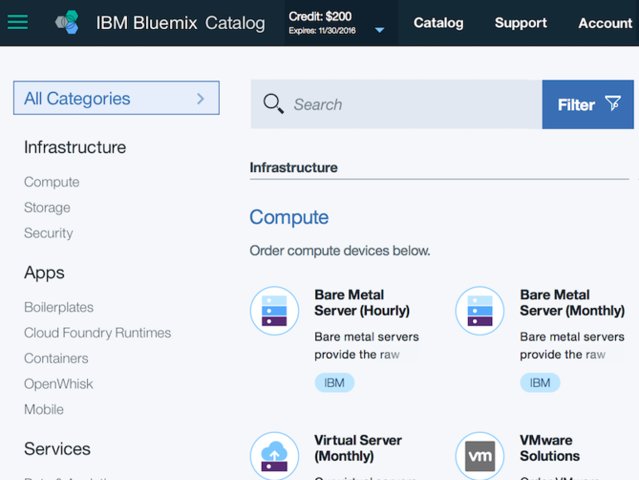Viewport: 639px width, 480px height.
Task: Click IBM tag under Bare Metal Monthly
Action: pyautogui.click(x=540, y=383)
